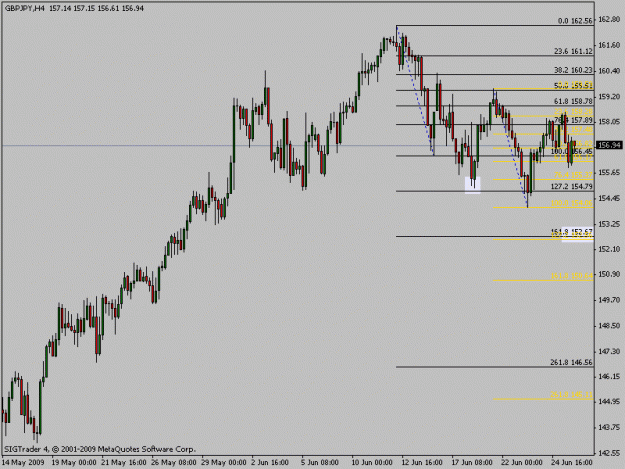
Task: Click the yellow '23.6 158.28' Fibonacci label
Action: point(573,112)
